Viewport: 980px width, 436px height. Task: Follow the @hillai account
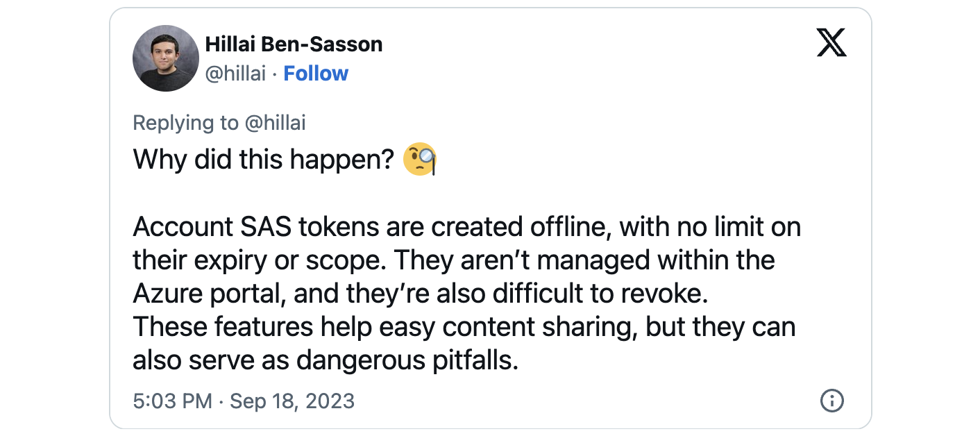[x=316, y=74]
